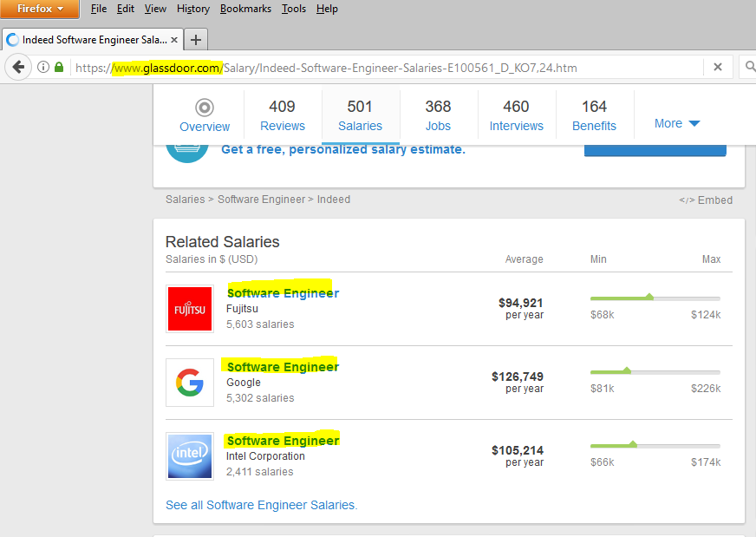The image size is (756, 537).
Task: Click the salary estimate circular icon
Action: pos(187,154)
